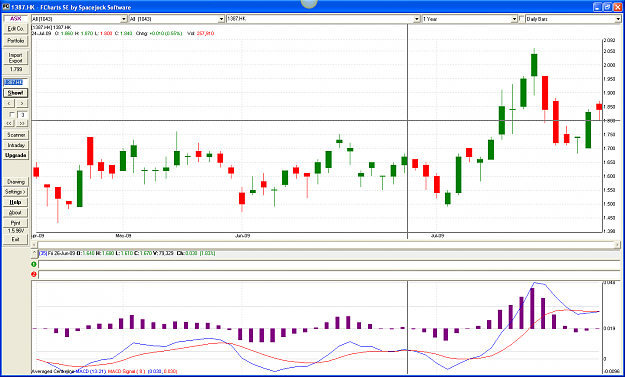
Task: Click the caret collapse button above indicator rows
Action: (34, 253)
